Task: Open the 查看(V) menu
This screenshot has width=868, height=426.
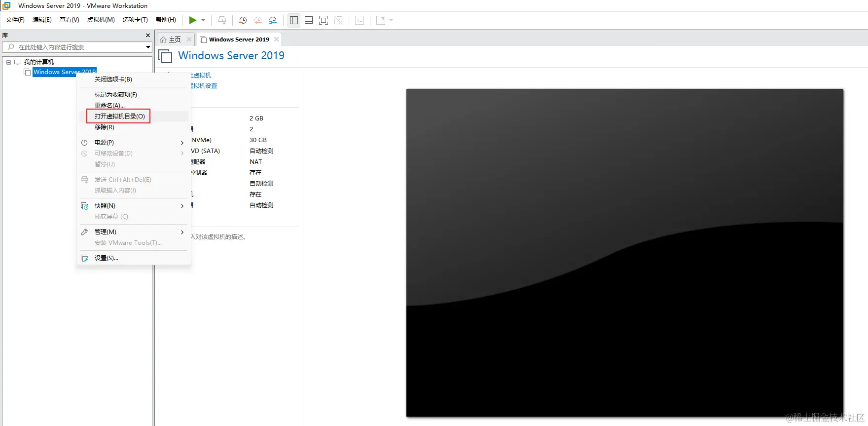Action: coord(70,20)
